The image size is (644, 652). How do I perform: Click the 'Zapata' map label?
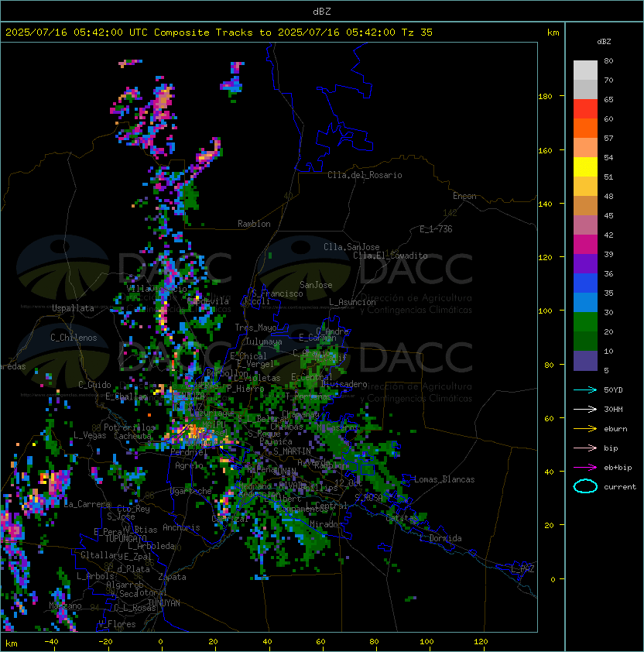click(172, 577)
